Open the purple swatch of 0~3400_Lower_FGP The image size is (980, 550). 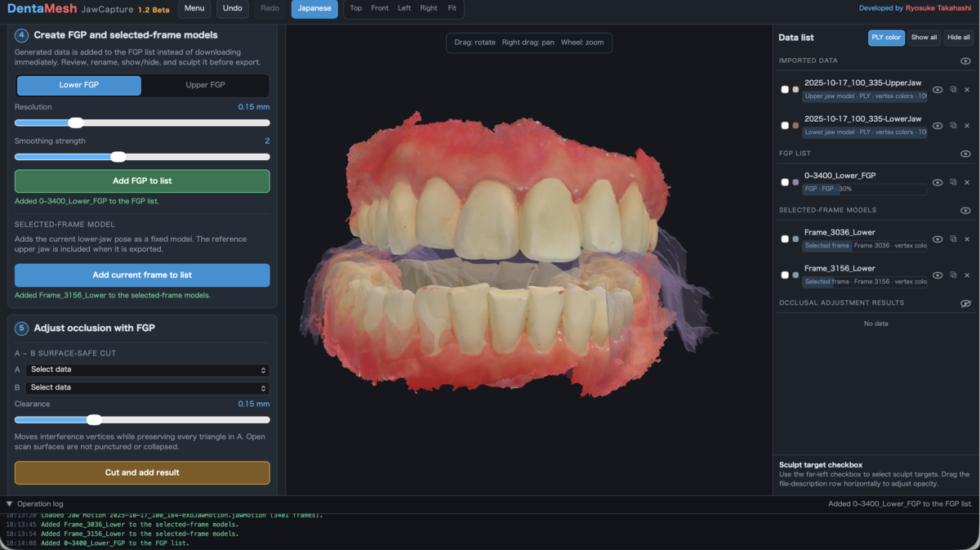[796, 182]
